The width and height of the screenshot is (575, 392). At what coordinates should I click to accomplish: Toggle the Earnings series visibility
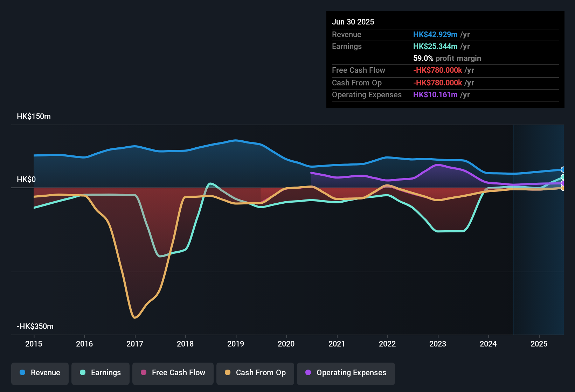[100, 373]
